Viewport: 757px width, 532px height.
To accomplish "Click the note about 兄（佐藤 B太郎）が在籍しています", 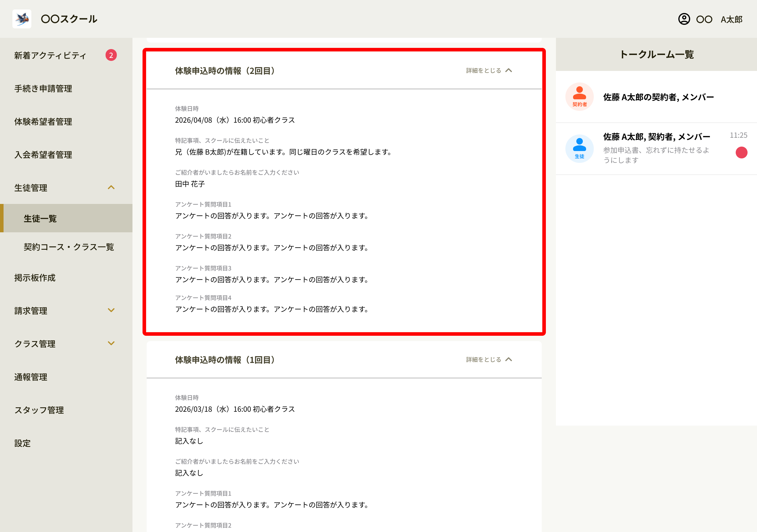I will click(x=283, y=152).
